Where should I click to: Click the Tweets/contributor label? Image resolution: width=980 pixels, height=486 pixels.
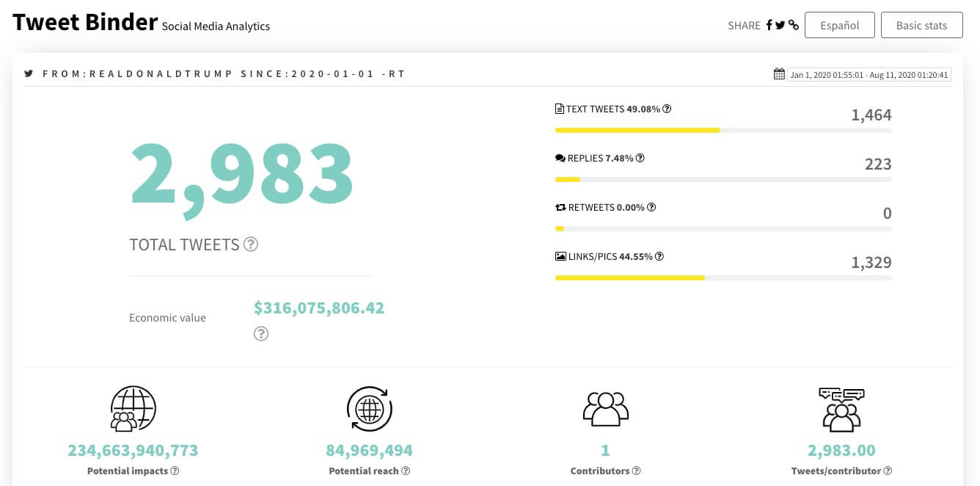point(836,471)
